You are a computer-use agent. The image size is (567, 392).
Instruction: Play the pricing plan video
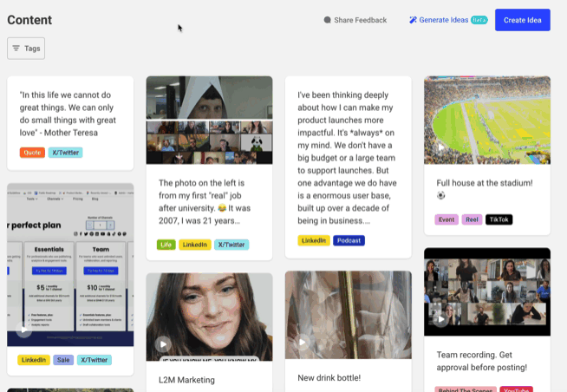24,330
